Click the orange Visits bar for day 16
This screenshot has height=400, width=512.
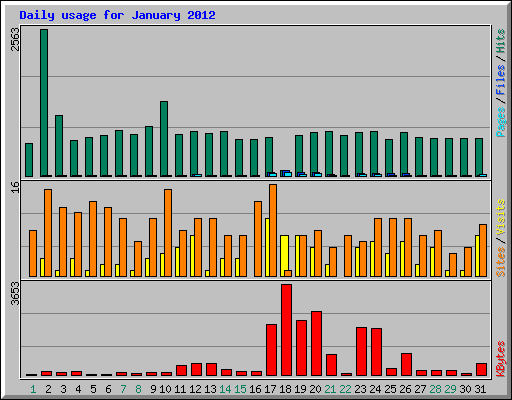point(258,239)
